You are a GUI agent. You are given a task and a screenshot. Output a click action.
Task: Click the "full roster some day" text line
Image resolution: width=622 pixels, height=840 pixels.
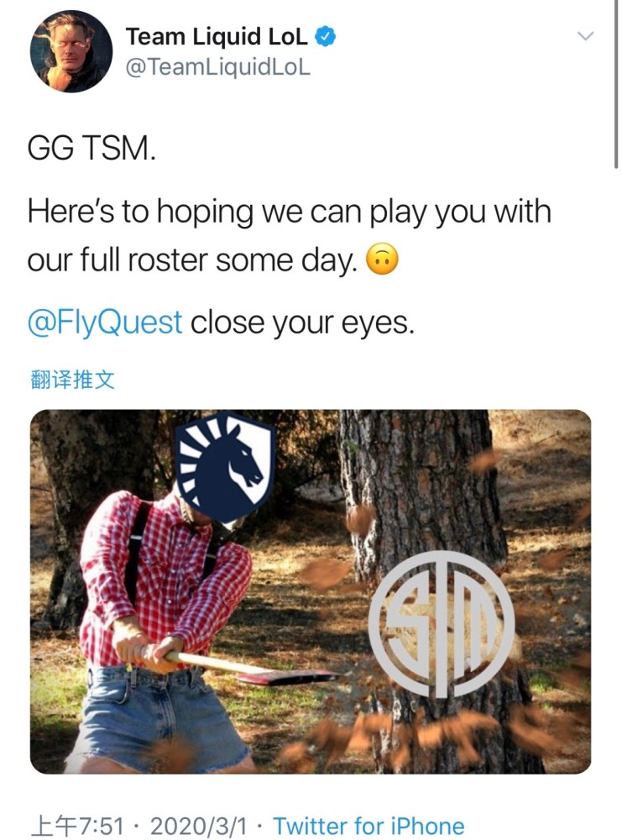[x=191, y=260]
